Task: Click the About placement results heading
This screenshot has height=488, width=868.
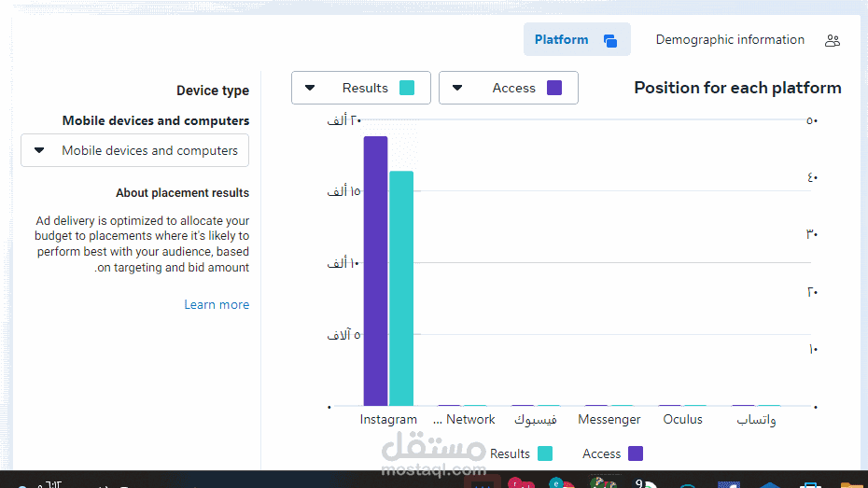Action: tap(182, 193)
